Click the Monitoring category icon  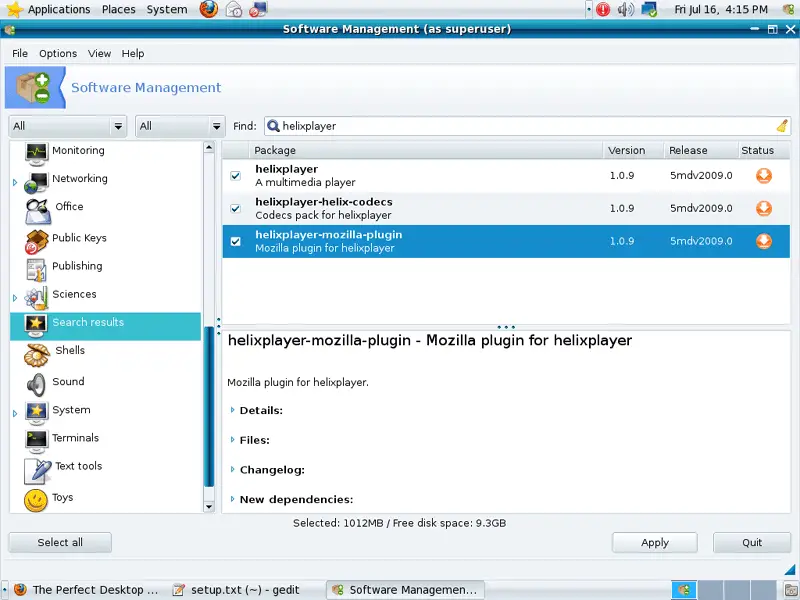36,153
